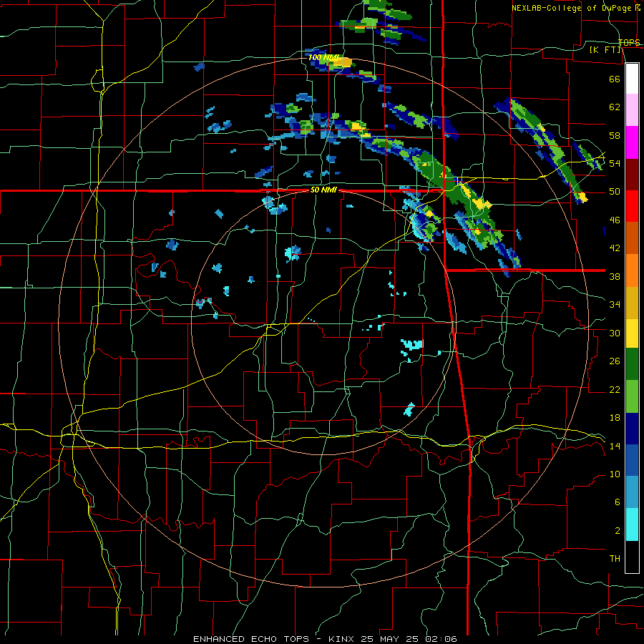The image size is (644, 644).
Task: Click the 34 legend value
Action: [615, 305]
